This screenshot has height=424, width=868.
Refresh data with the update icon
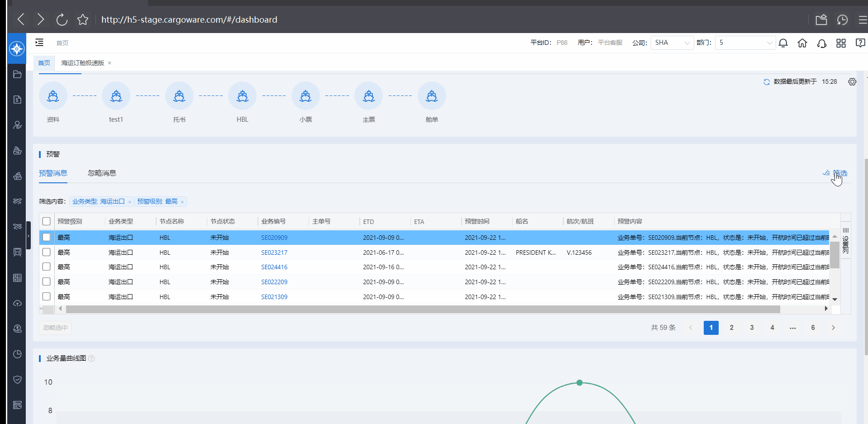pos(767,82)
